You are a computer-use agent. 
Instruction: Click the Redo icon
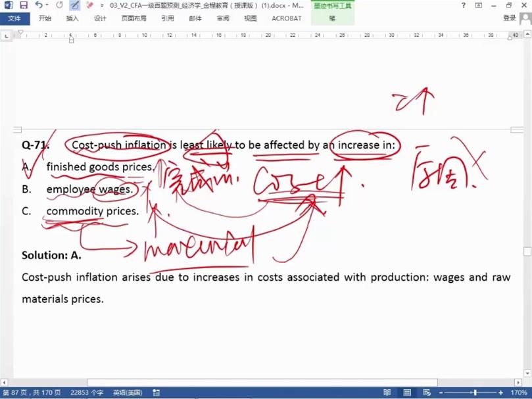coord(59,5)
